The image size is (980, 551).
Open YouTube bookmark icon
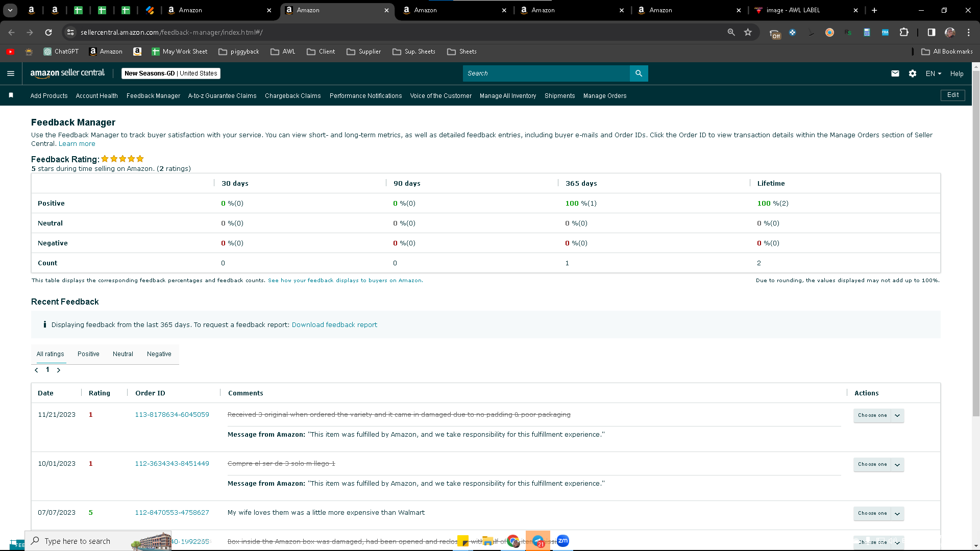tap(10, 52)
